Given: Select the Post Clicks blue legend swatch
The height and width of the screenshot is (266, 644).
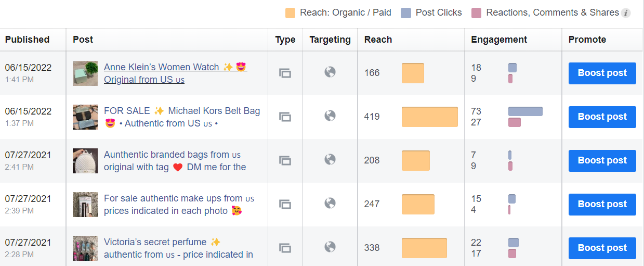Looking at the screenshot, I should 406,13.
